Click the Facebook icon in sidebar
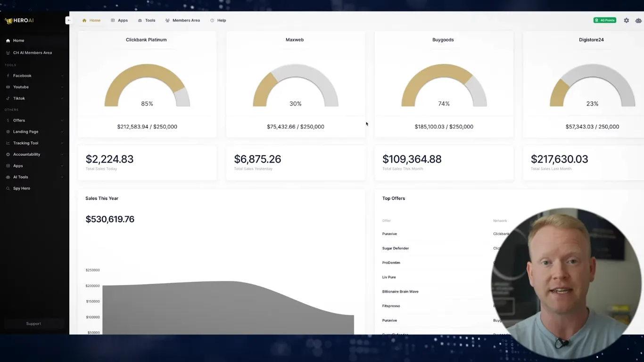 (x=8, y=75)
